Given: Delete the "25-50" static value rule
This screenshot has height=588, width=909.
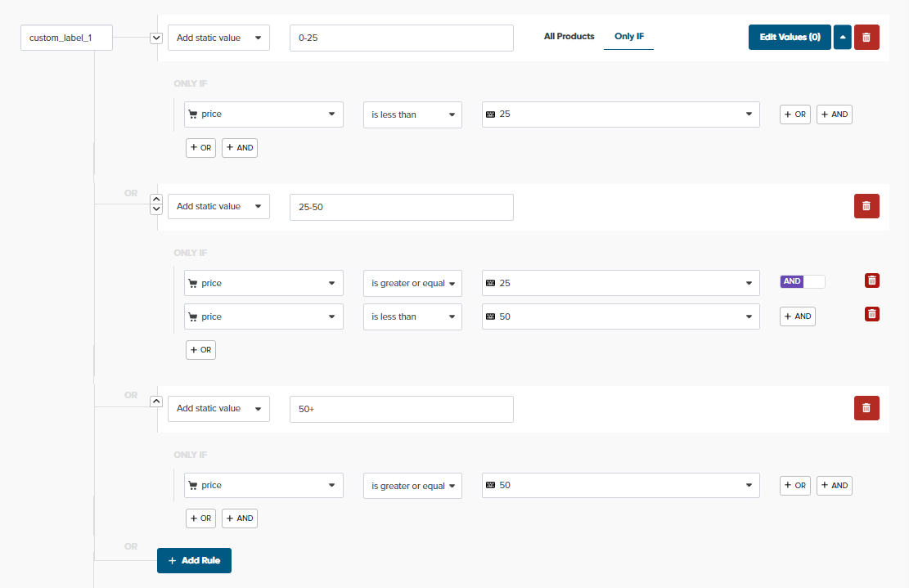Looking at the screenshot, I should click(866, 206).
